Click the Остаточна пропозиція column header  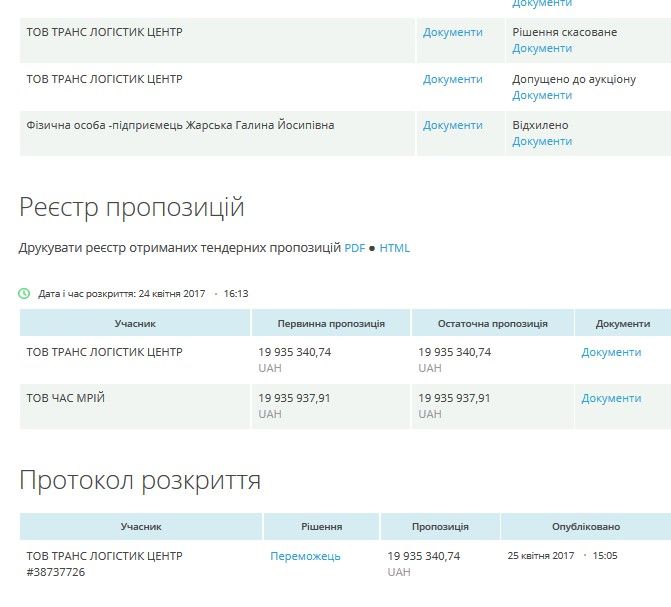pos(492,324)
